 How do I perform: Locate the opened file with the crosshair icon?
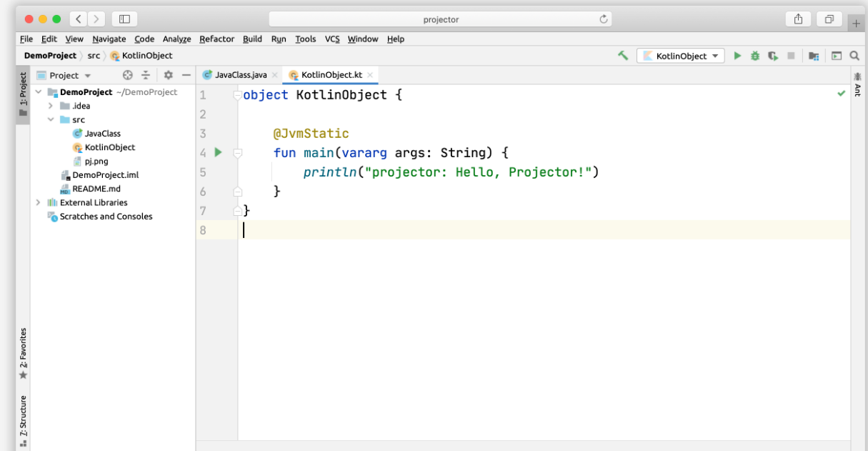128,75
